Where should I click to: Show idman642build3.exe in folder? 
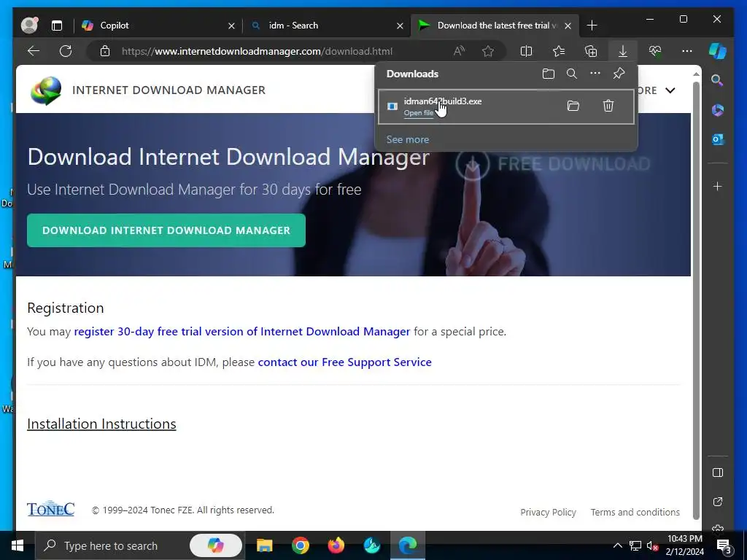(x=573, y=106)
